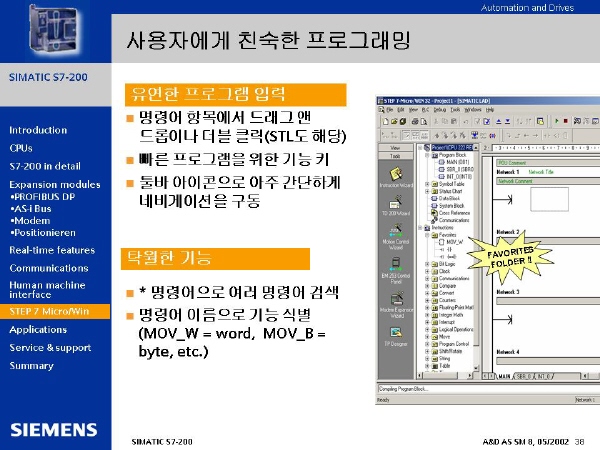Click the New project toolbar icon
This screenshot has width=600, height=450.
click(386, 122)
